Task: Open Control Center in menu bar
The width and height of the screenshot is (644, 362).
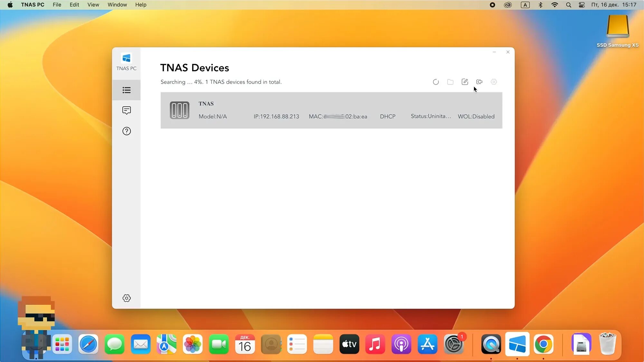Action: 582,5
